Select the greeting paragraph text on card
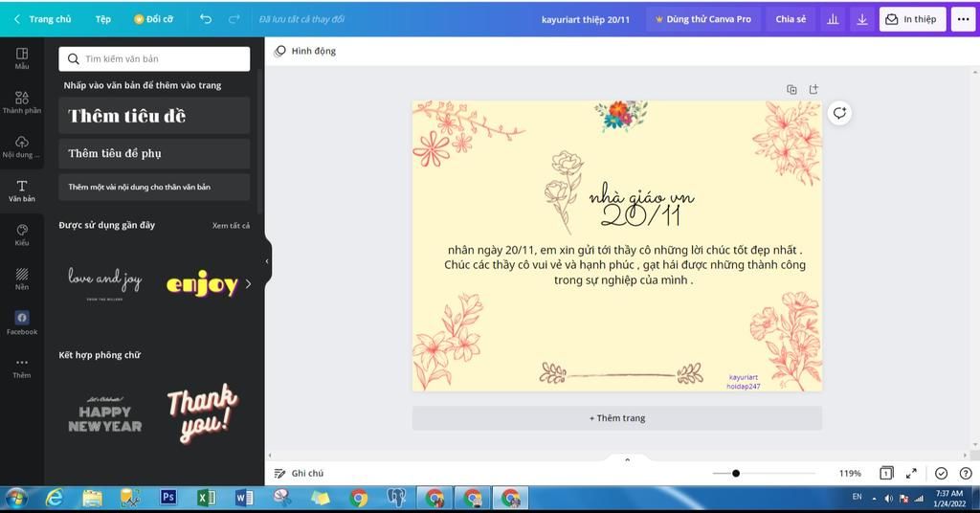Screen dimensions: 980x513 click(x=624, y=265)
